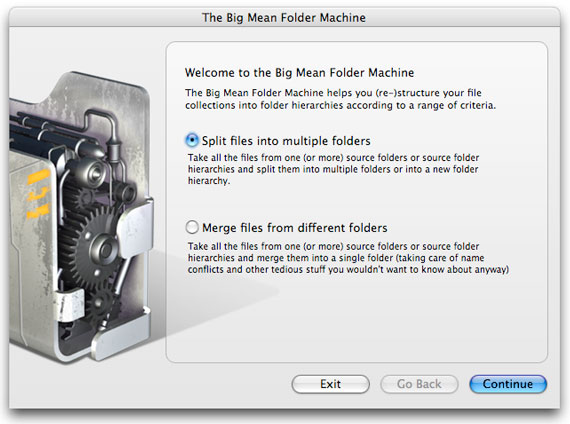Click the greyed-out Go Back button
570x424 pixels.
click(x=419, y=384)
